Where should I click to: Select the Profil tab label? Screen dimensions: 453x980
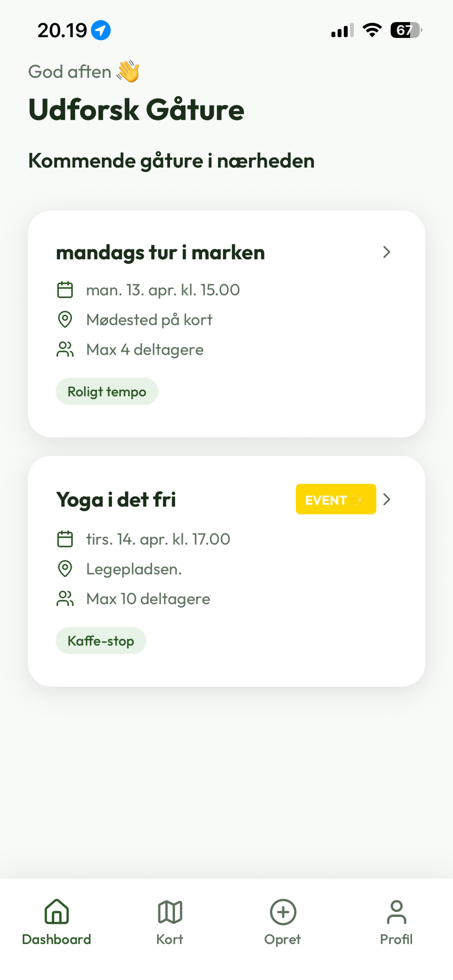click(396, 939)
